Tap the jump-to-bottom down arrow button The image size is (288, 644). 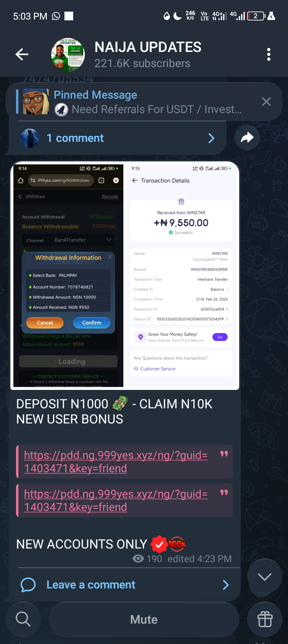click(265, 576)
